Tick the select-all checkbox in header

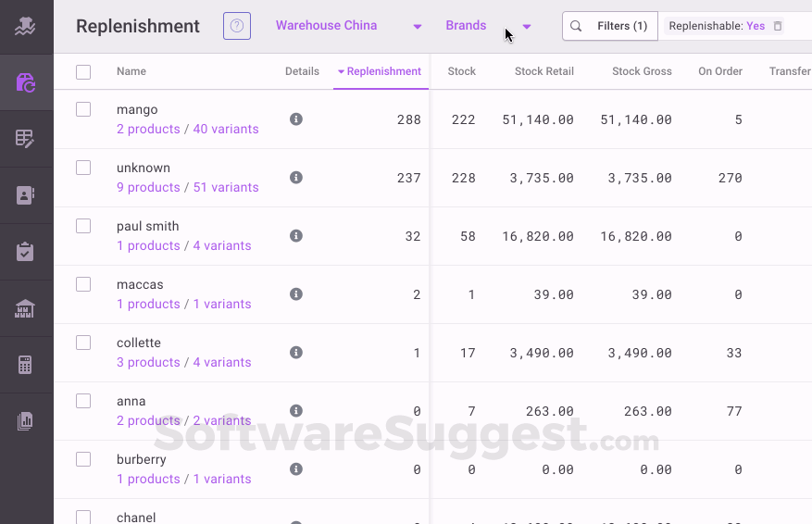pos(83,71)
